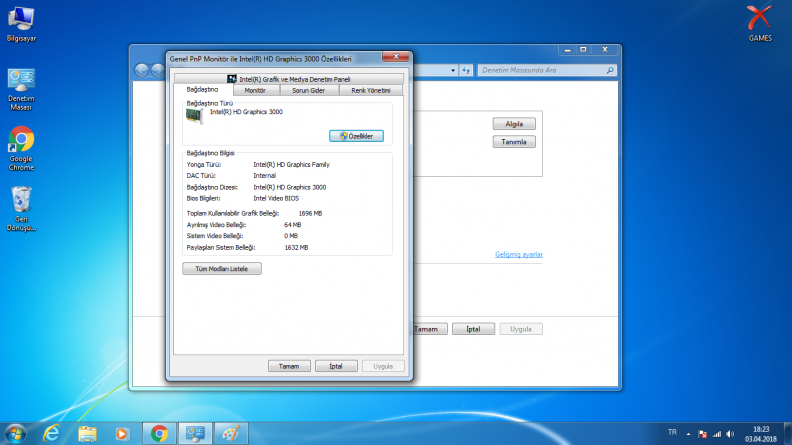Viewport: 792px width, 445px height.
Task: Click the disabled Uygula in properties dialog
Action: [x=383, y=366]
